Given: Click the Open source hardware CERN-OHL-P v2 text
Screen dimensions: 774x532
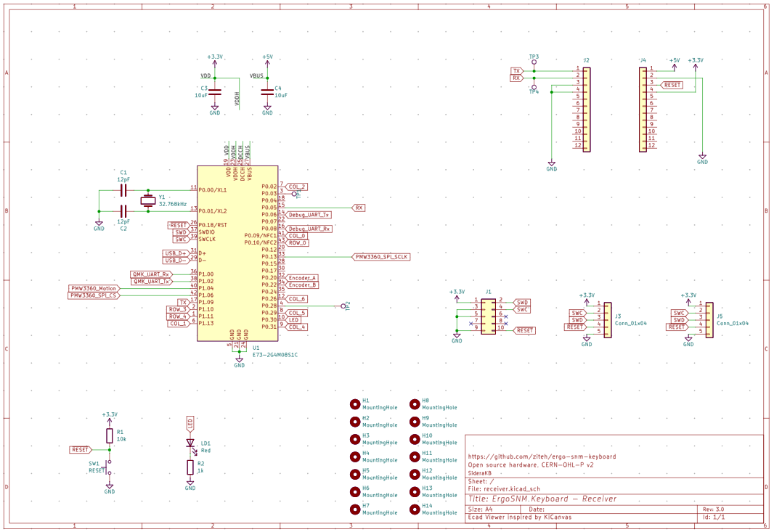Looking at the screenshot, I should tap(531, 465).
